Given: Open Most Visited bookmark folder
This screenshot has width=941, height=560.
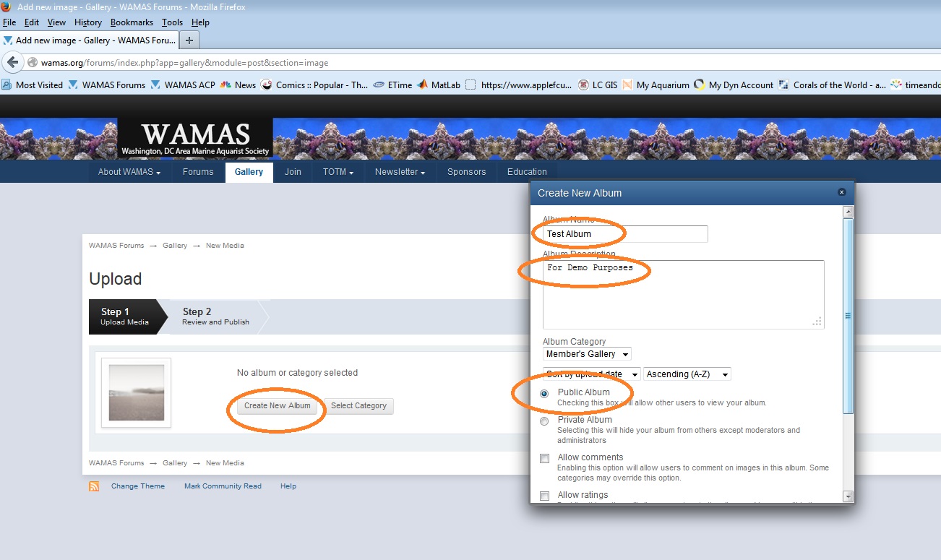Looking at the screenshot, I should (x=33, y=85).
